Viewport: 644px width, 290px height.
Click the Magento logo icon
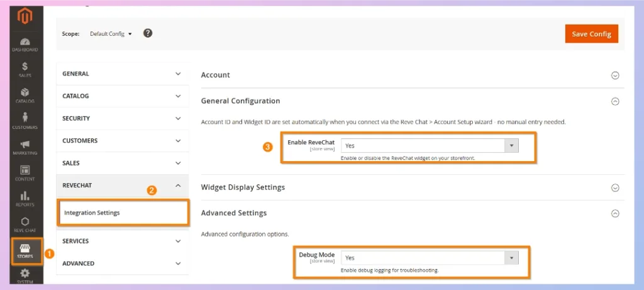[25, 17]
